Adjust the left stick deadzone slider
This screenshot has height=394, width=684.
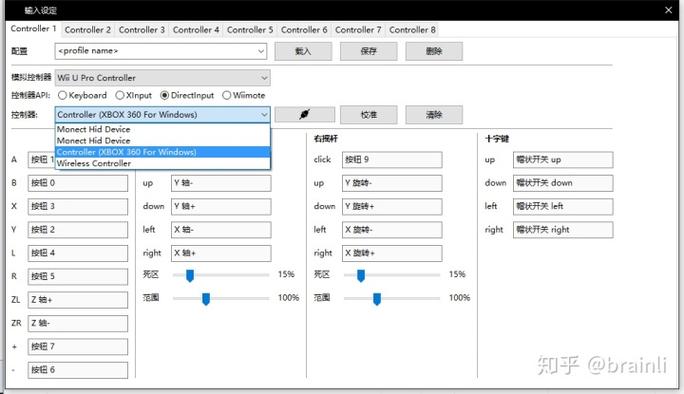(x=190, y=275)
